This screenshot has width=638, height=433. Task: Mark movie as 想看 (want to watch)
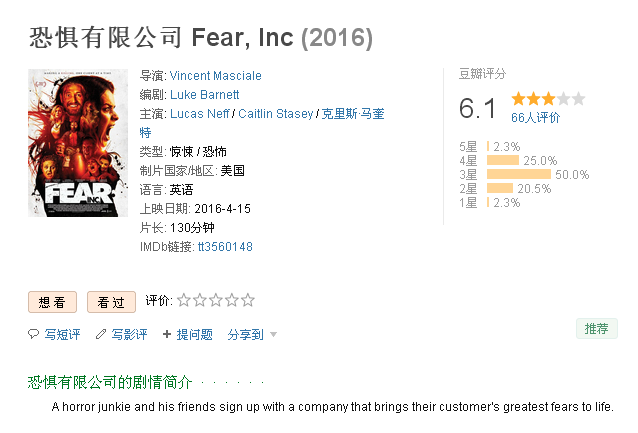pos(52,302)
